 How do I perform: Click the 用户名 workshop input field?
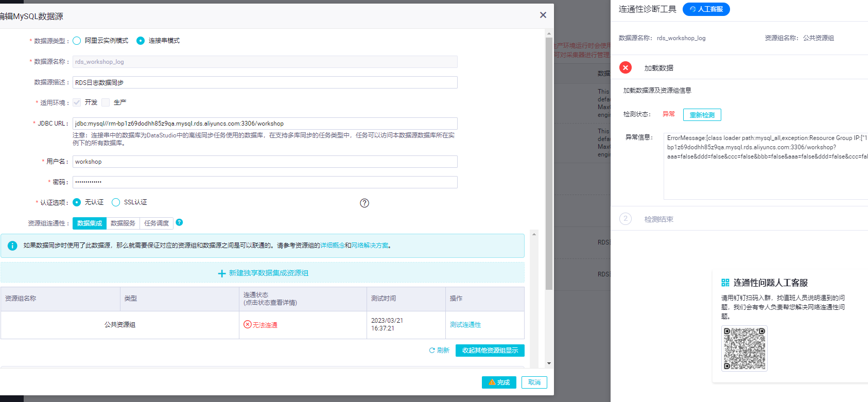pyautogui.click(x=265, y=162)
